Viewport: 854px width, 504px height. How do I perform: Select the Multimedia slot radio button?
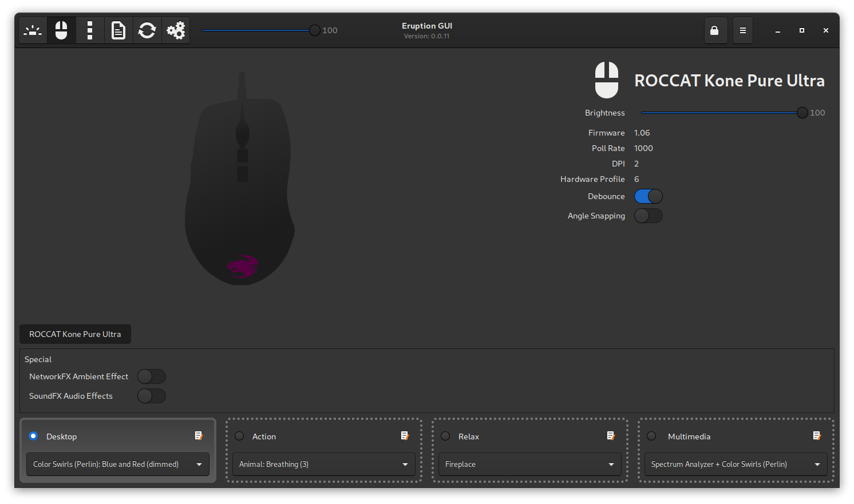[x=651, y=436]
